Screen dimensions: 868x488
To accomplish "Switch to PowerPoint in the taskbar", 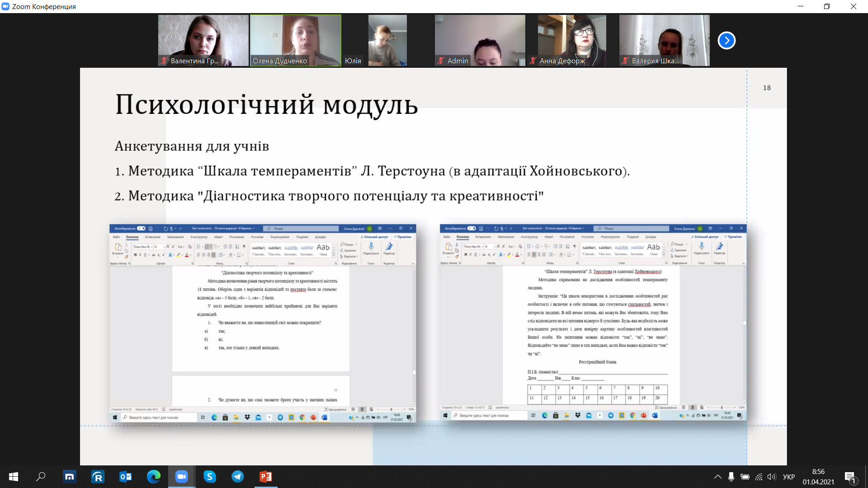I will [266, 477].
